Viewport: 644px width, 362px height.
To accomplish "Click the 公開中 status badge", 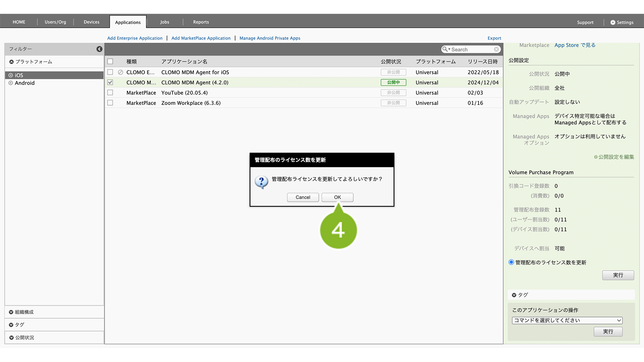I will tap(393, 83).
